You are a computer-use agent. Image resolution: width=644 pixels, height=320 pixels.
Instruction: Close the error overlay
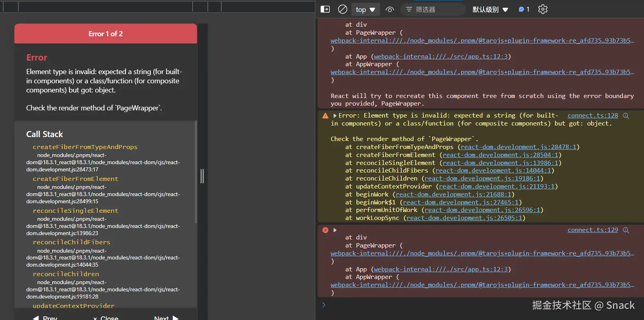tap(105, 317)
